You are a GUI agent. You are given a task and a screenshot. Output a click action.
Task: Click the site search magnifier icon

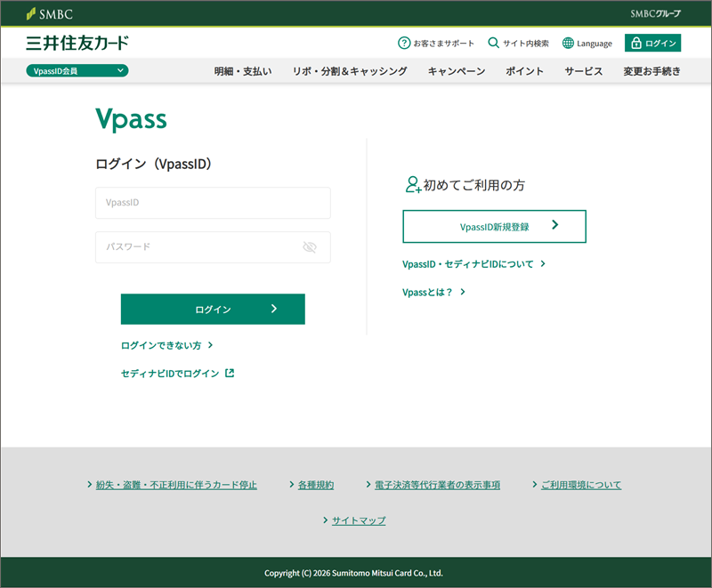click(x=493, y=43)
